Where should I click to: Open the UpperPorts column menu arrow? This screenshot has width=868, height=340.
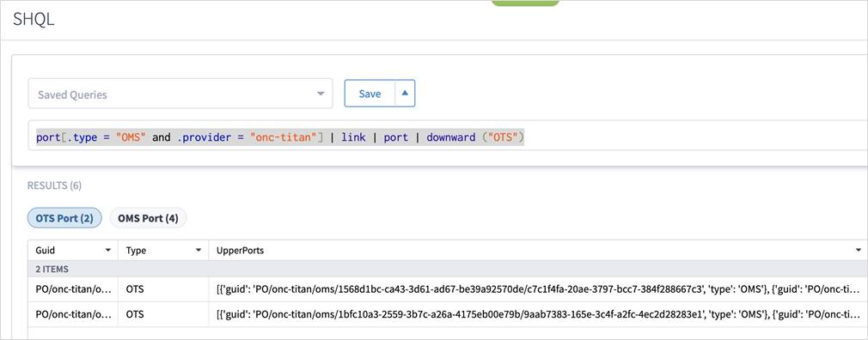(859, 251)
